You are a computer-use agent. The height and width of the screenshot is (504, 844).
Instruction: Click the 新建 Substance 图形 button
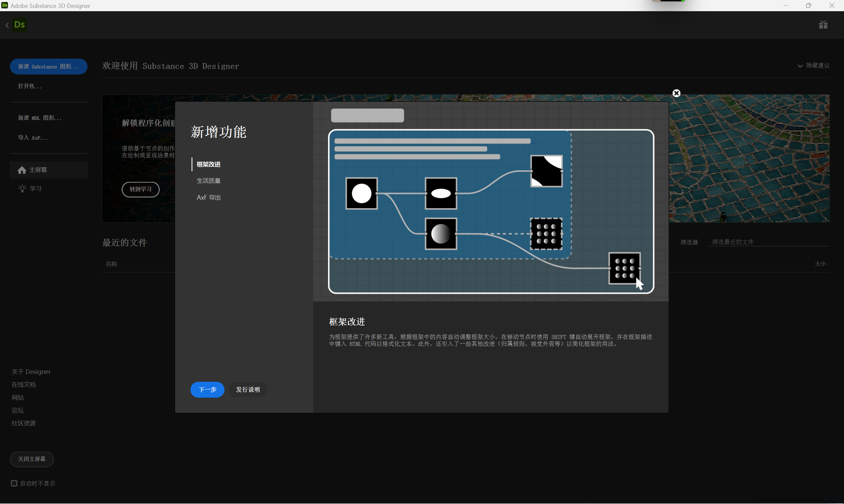(48, 67)
